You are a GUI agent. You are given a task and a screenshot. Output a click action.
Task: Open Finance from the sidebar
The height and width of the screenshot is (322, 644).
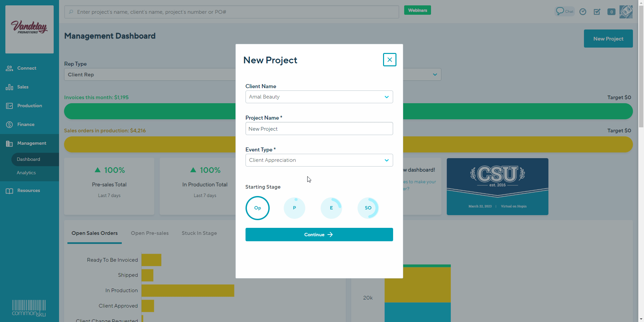[26, 124]
